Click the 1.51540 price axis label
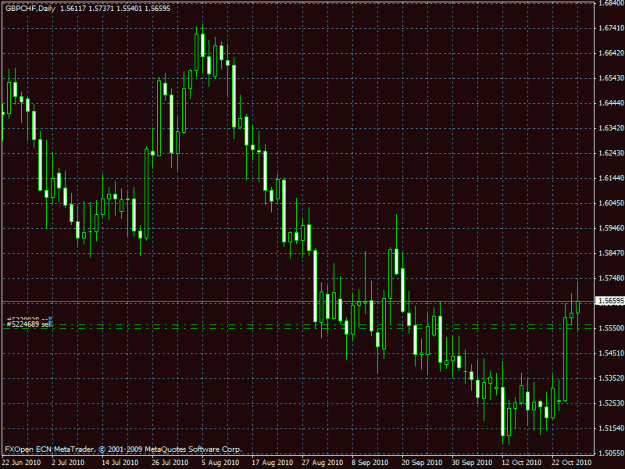The height and width of the screenshot is (469, 625). (611, 428)
